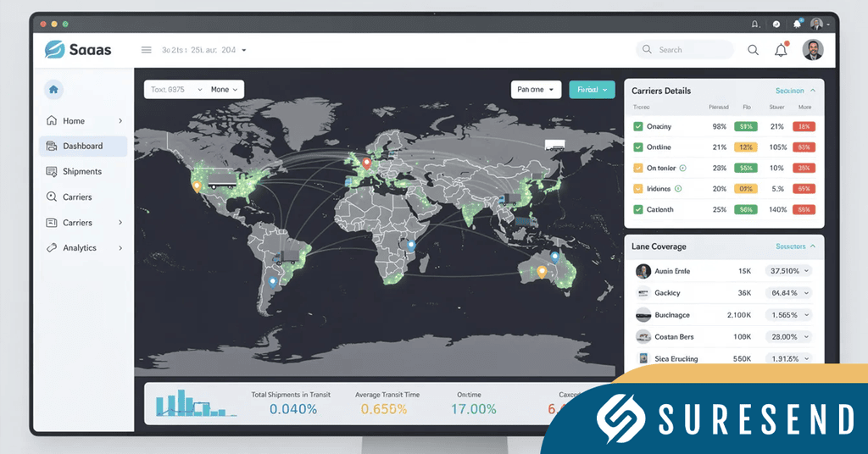Viewport: 868px width, 454px height.
Task: Go to Home in the sidebar
Action: (85, 120)
